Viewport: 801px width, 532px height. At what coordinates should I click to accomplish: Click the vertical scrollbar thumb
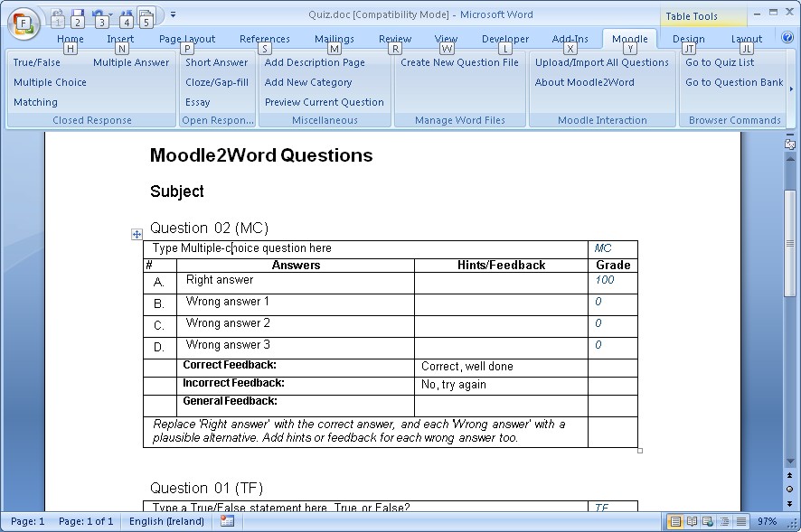click(790, 243)
